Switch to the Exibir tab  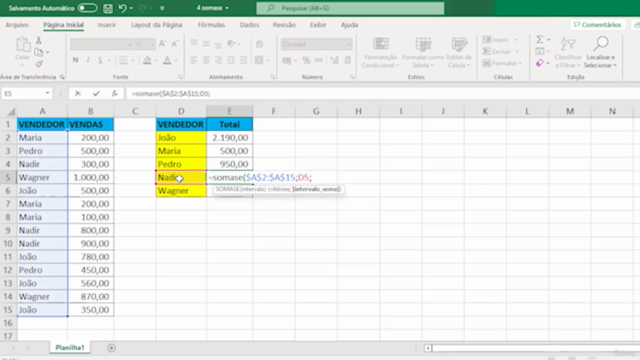pos(318,25)
